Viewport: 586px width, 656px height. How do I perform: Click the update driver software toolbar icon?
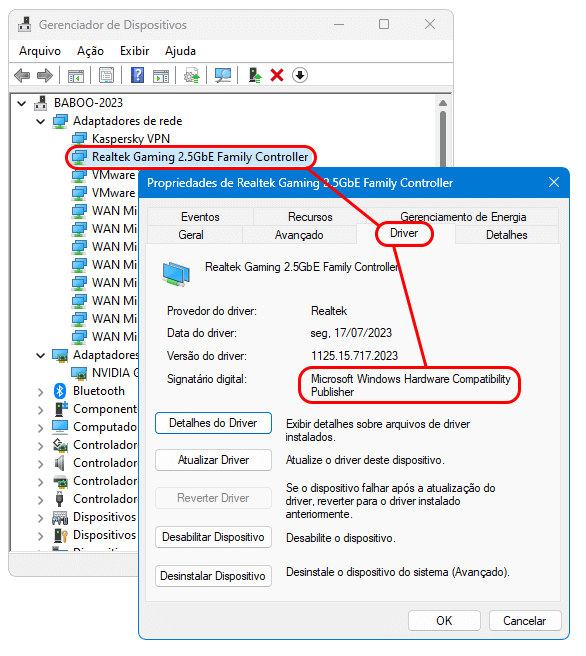tap(192, 76)
